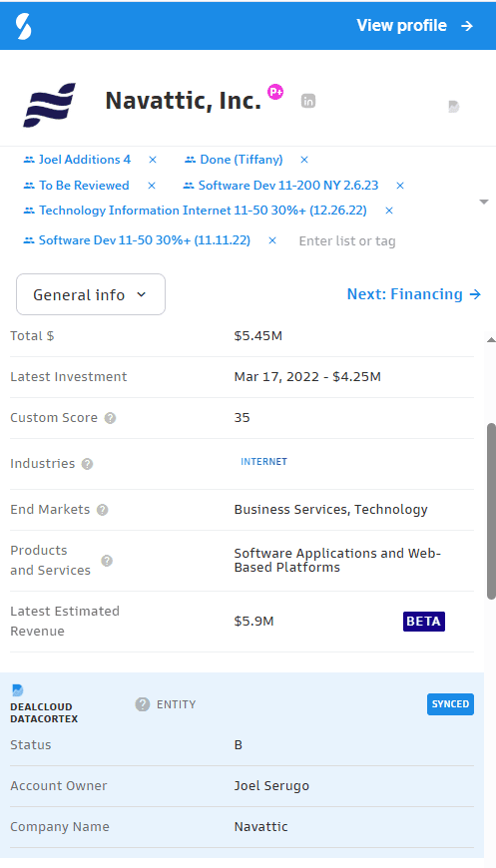
Task: Click the scrollbar up arrow
Action: [x=490, y=340]
